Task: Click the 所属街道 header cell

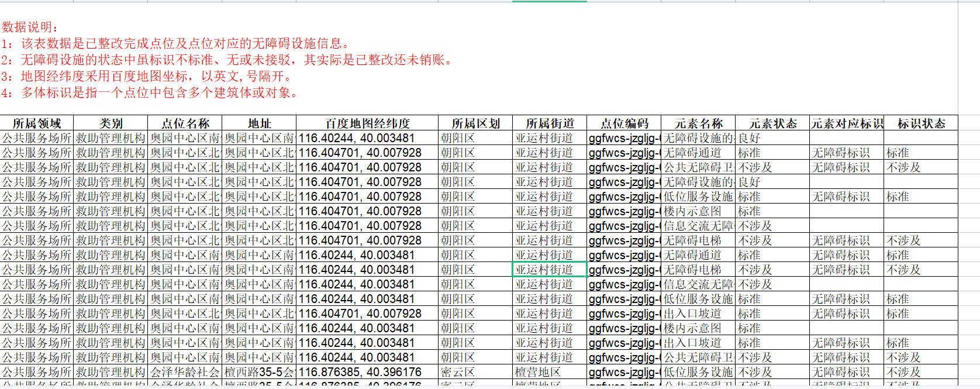Action: pyautogui.click(x=550, y=123)
